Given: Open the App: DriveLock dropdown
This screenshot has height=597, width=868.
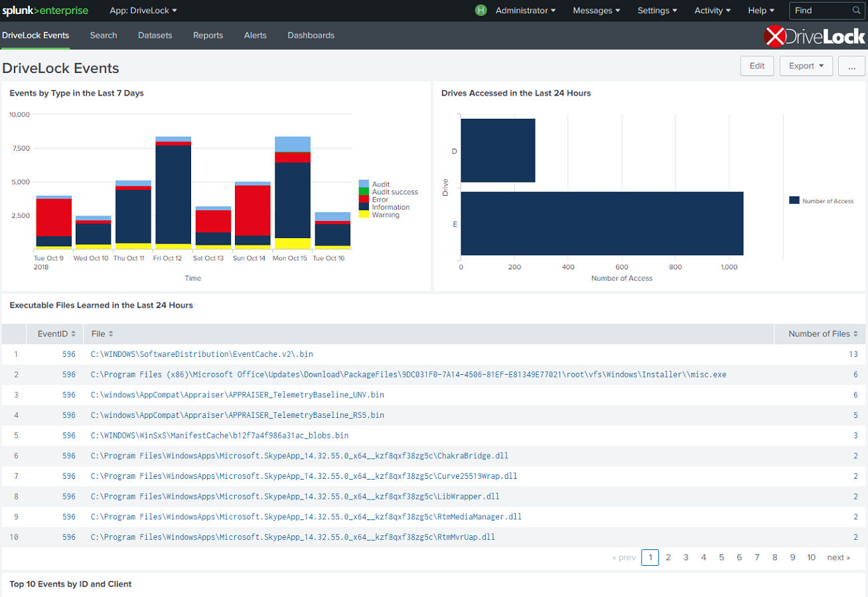Looking at the screenshot, I should (x=143, y=11).
